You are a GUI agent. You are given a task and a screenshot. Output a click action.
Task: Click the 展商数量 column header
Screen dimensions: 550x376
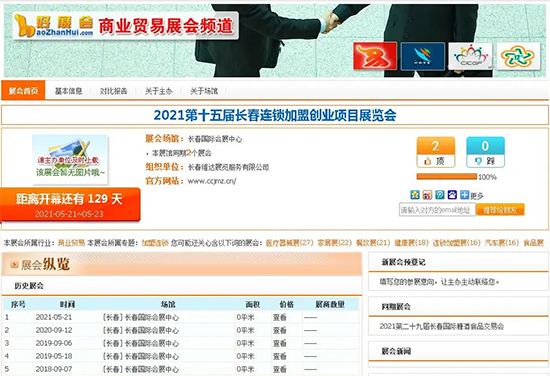point(330,304)
